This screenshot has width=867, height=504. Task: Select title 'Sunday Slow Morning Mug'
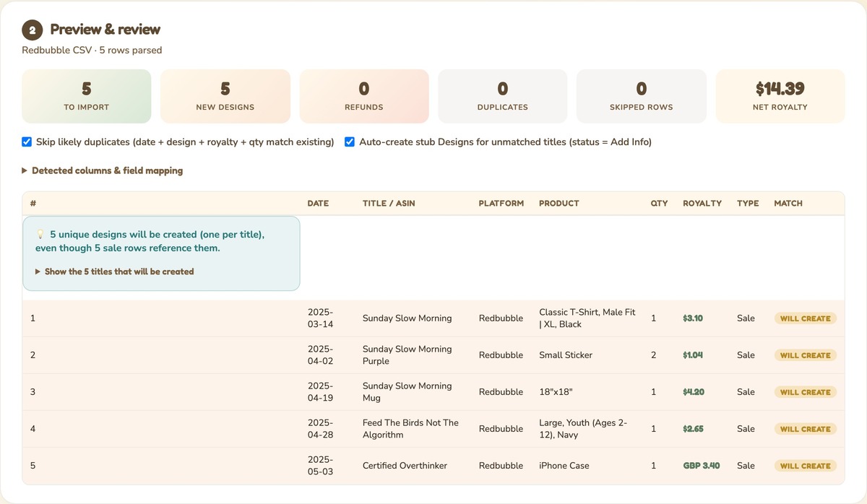point(407,392)
